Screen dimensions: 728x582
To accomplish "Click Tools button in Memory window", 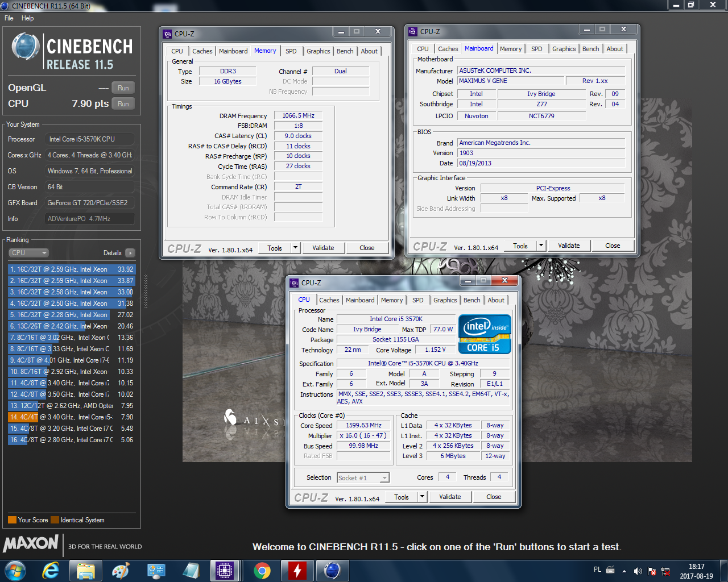I will pos(275,248).
